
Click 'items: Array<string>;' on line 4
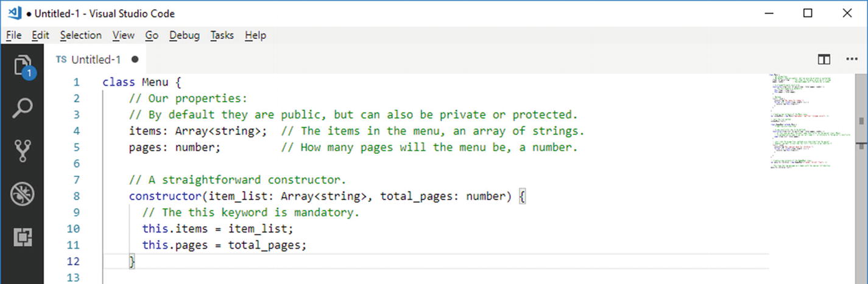198,131
